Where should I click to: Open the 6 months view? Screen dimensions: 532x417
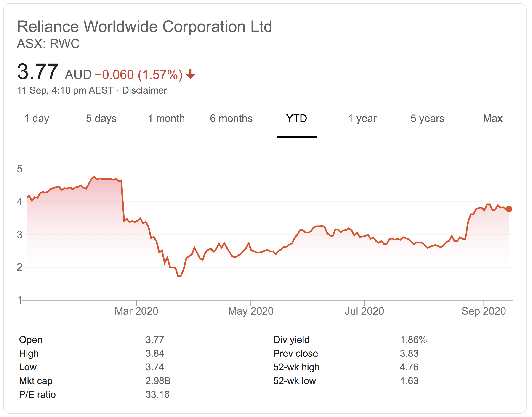[x=231, y=119]
